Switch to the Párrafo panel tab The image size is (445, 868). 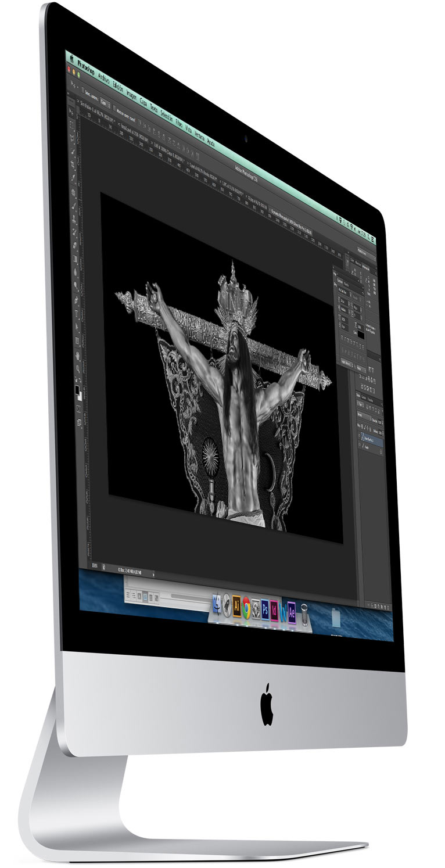click(x=346, y=285)
